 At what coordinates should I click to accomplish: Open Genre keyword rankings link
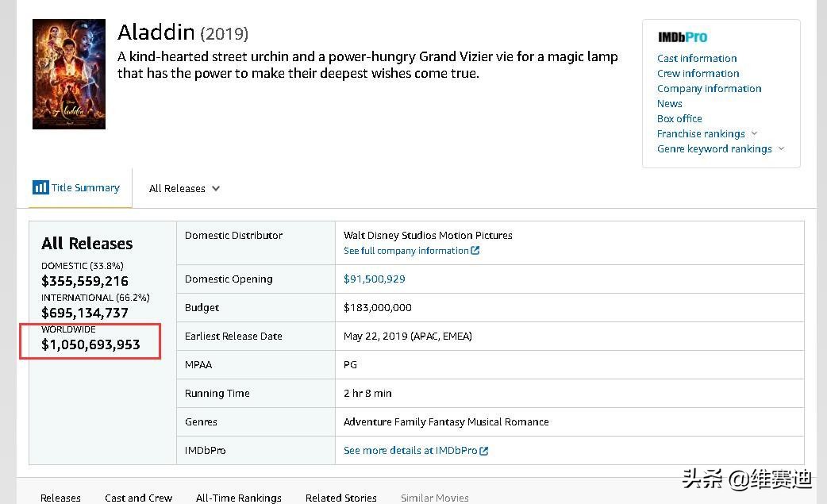click(x=714, y=149)
